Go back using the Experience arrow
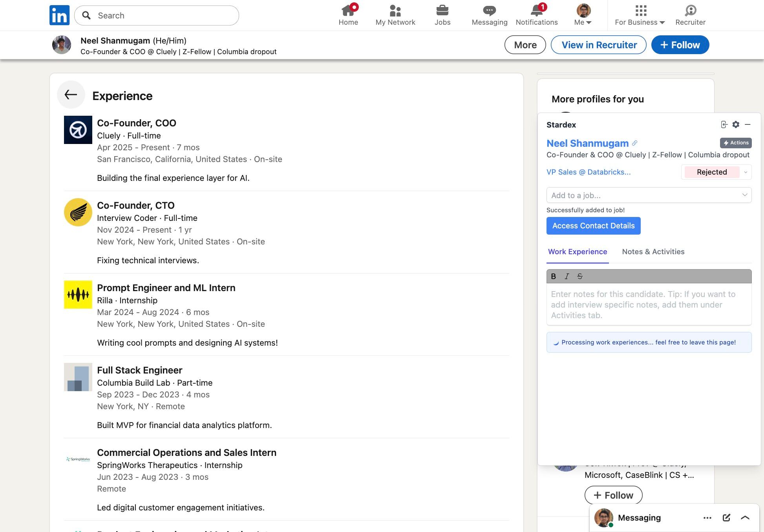 point(71,95)
